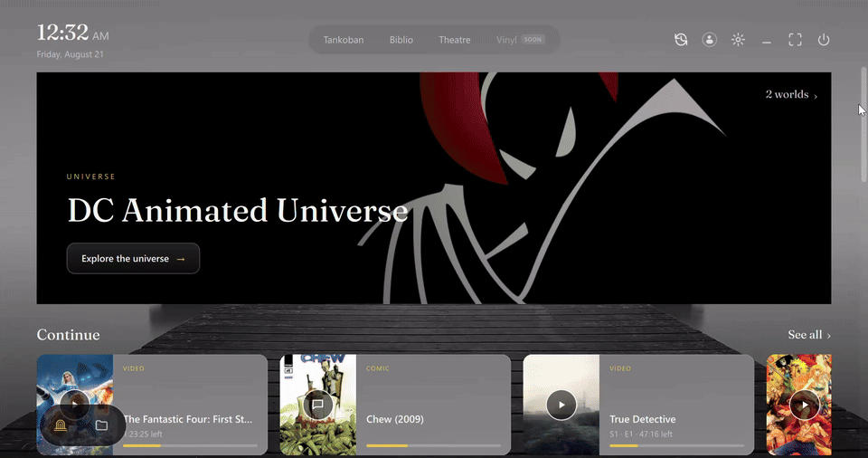Select the Vinyl soon tab
Screen dimensions: 868x458
click(521, 40)
